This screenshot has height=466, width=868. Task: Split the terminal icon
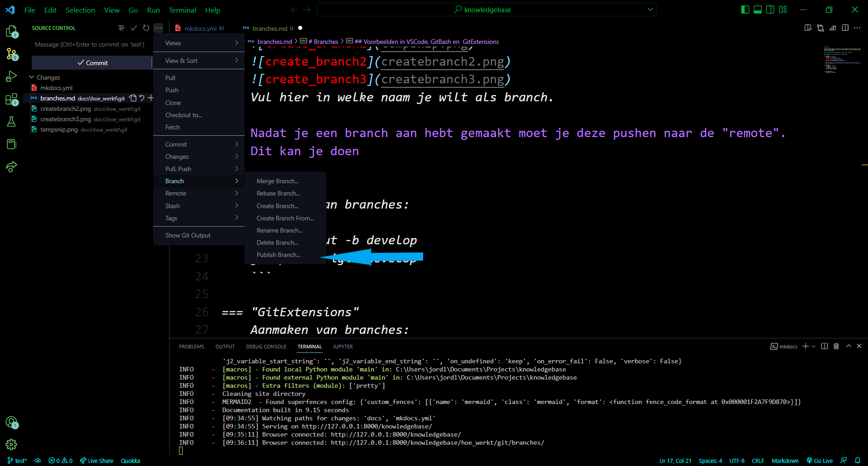pos(825,346)
